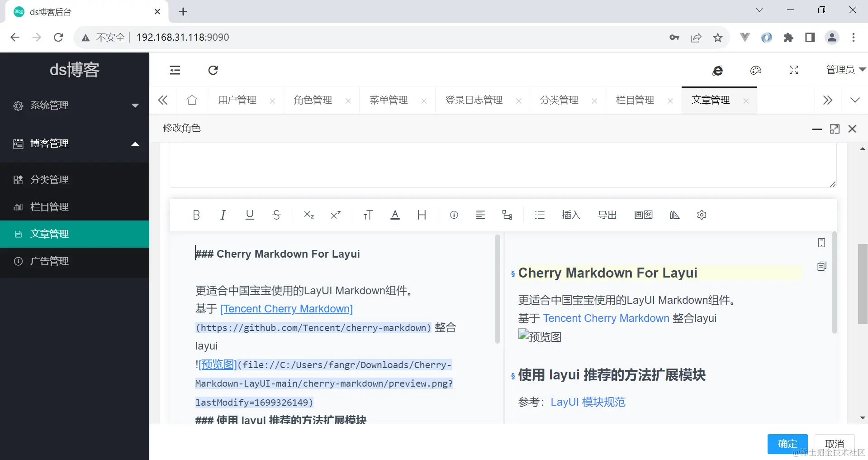Toggle bold formatting in the editor toolbar

196,215
